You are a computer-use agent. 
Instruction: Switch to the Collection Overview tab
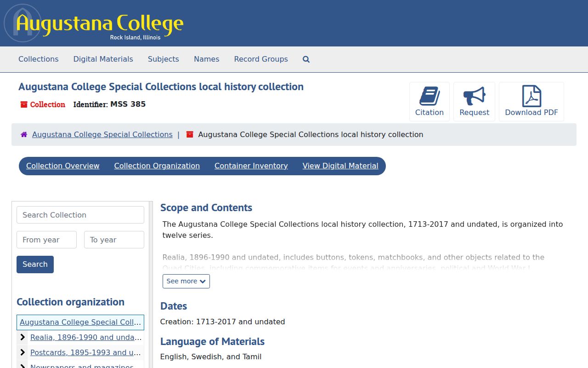(x=63, y=166)
